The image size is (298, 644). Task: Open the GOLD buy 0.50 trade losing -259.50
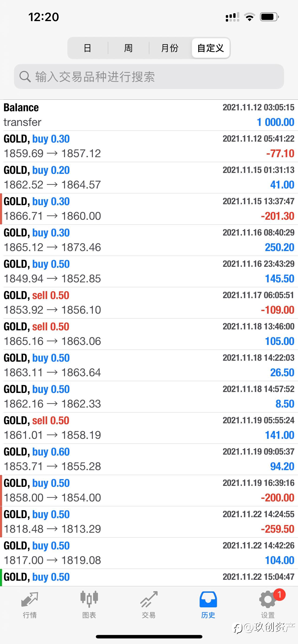(149, 522)
